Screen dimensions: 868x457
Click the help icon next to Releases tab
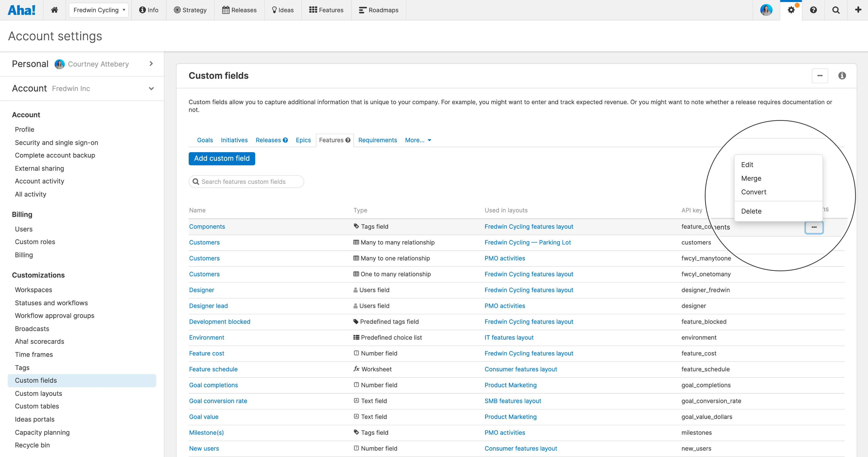pyautogui.click(x=285, y=140)
